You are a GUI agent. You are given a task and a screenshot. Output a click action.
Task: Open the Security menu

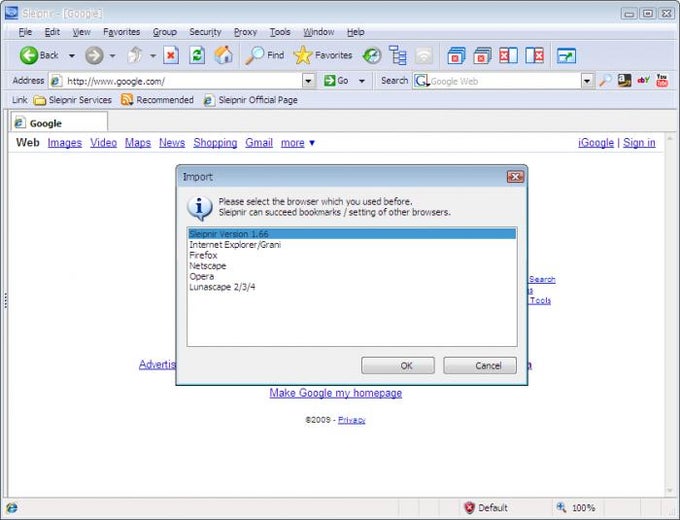click(205, 32)
